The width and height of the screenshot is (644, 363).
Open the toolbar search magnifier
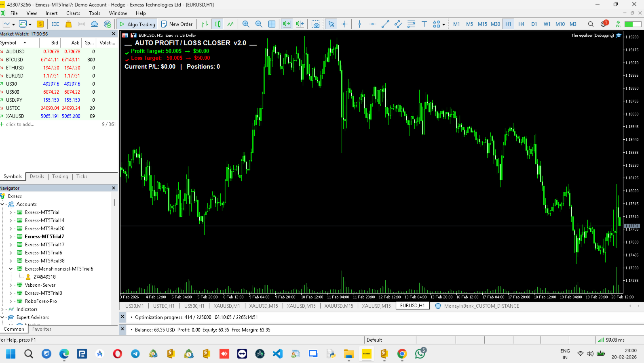coord(591,24)
